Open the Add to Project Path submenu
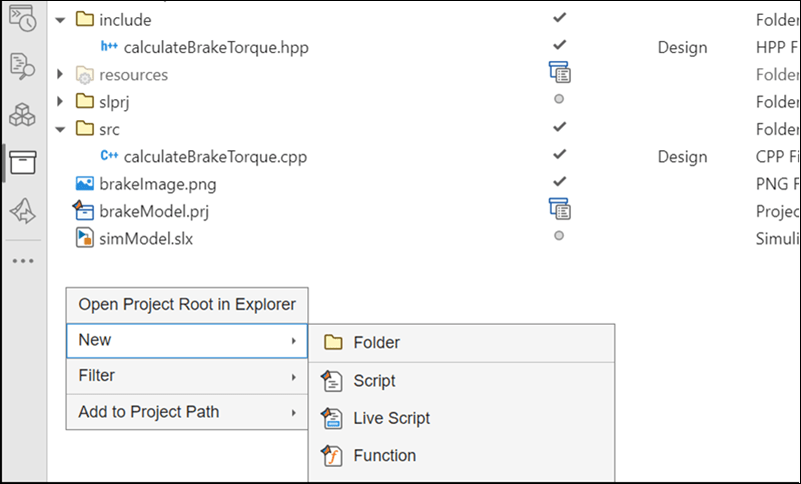801x484 pixels. 187,412
